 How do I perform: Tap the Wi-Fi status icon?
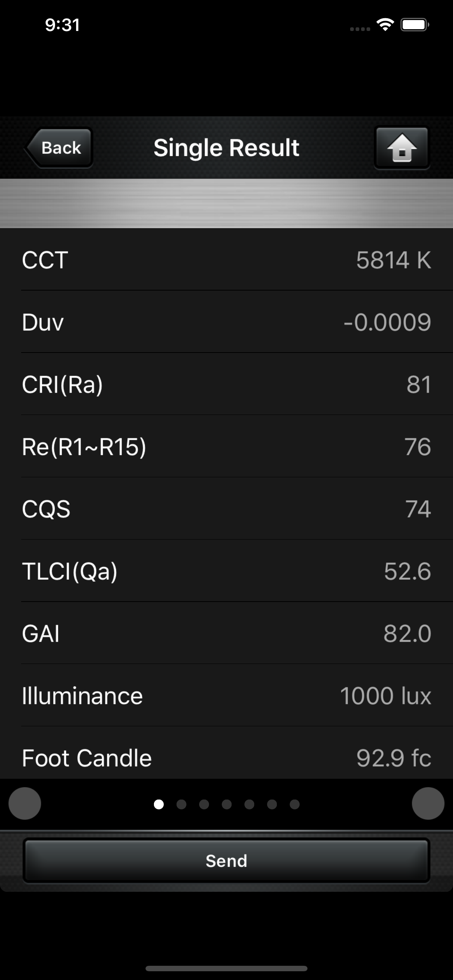[385, 25]
